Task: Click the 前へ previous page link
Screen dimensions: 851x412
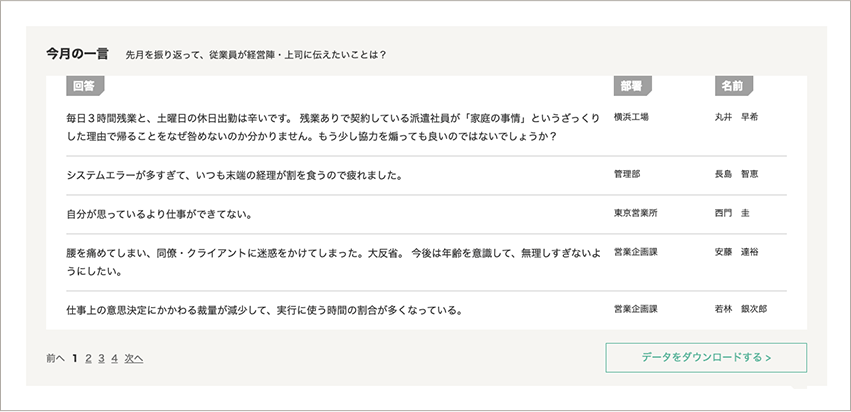Action: point(55,358)
